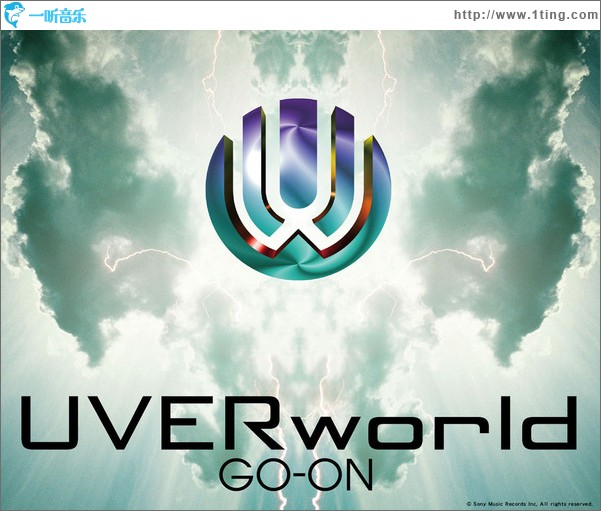Click the UVERworld band name text
This screenshot has width=601, height=511.
(x=299, y=423)
